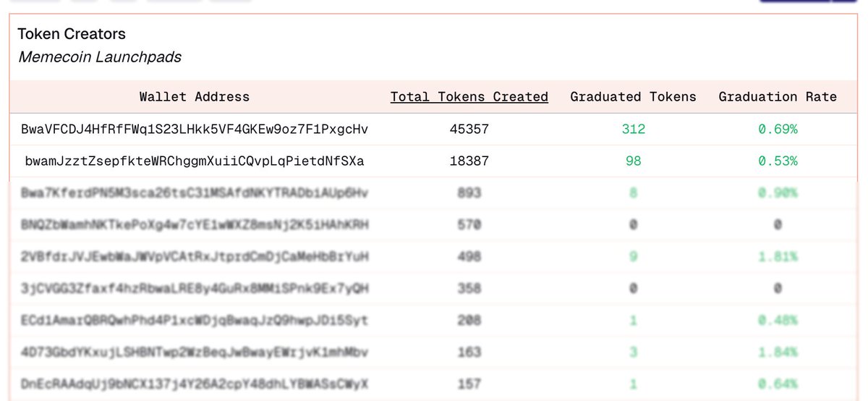This screenshot has width=868, height=401.
Task: Select the Token Creators panel title
Action: (x=72, y=34)
